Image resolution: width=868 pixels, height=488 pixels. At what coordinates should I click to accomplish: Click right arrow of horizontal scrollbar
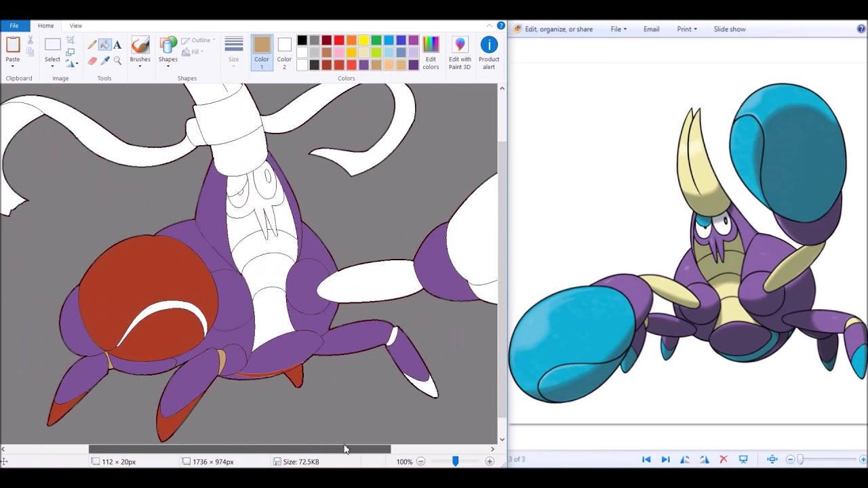click(492, 449)
